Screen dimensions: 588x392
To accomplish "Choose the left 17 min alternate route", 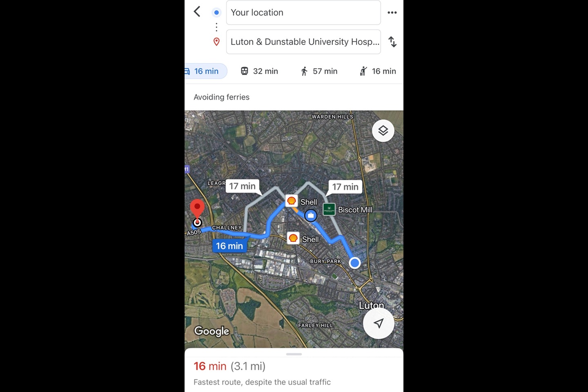I will 243,186.
